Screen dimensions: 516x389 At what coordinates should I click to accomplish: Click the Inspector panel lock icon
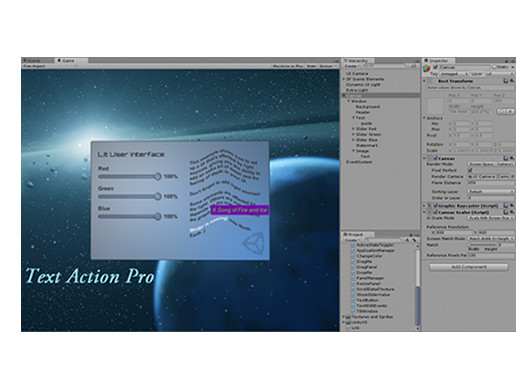[x=507, y=61]
